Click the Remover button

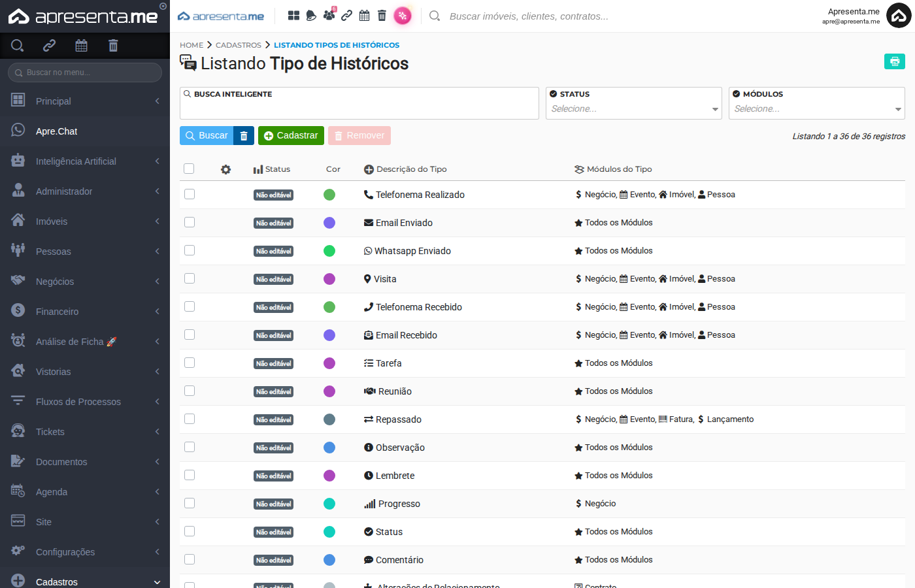tap(359, 136)
